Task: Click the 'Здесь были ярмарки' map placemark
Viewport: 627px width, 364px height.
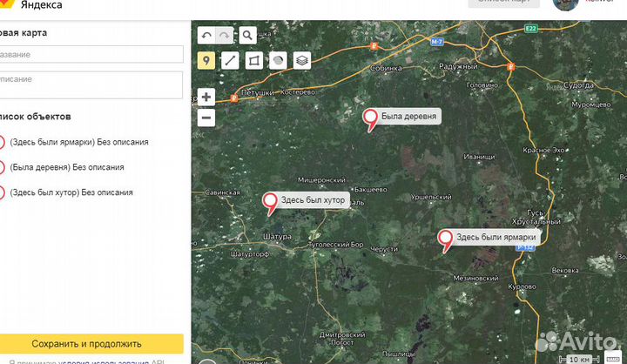Action: (445, 239)
